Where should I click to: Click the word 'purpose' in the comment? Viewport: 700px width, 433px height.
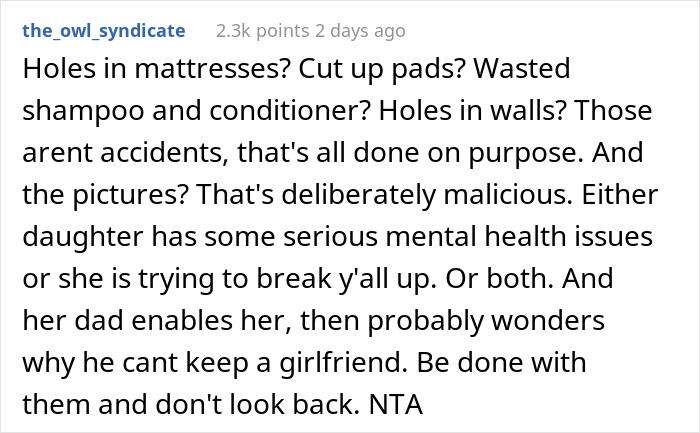pos(529,156)
